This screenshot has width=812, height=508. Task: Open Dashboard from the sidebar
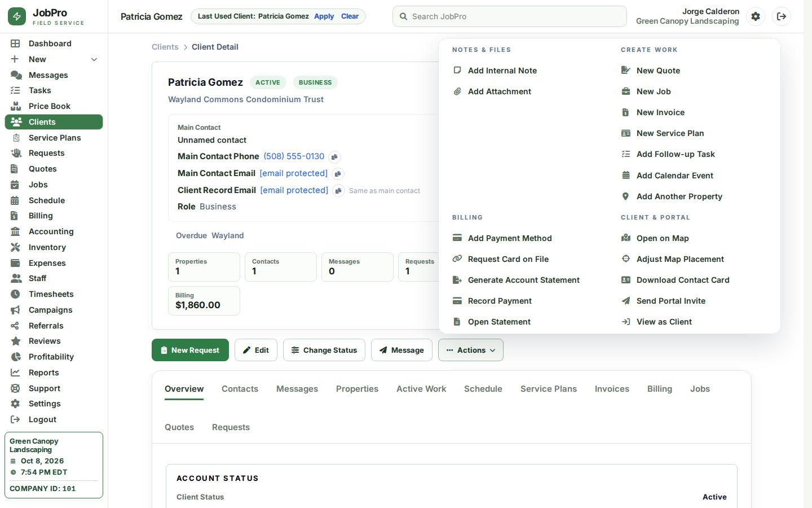pos(54,43)
